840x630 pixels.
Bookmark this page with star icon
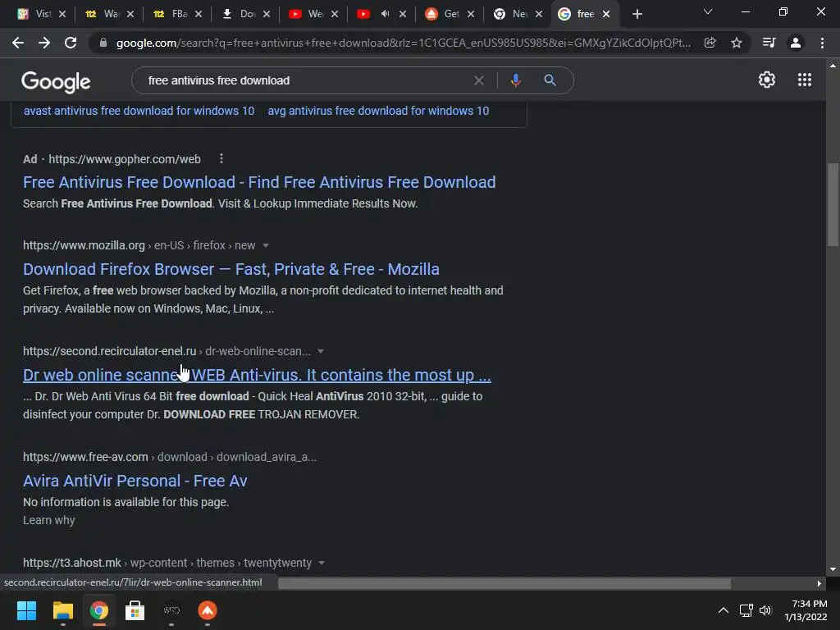click(x=737, y=43)
